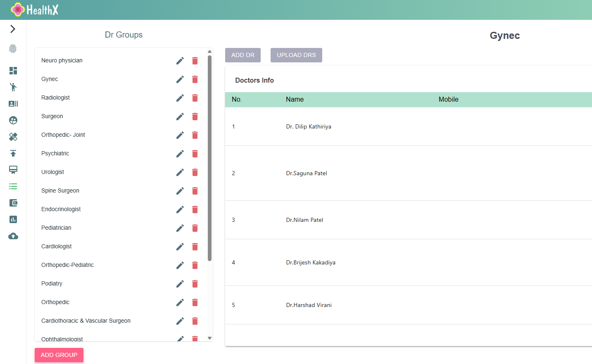Open the green list sidebar section
This screenshot has width=592, height=364.
(x=13, y=186)
